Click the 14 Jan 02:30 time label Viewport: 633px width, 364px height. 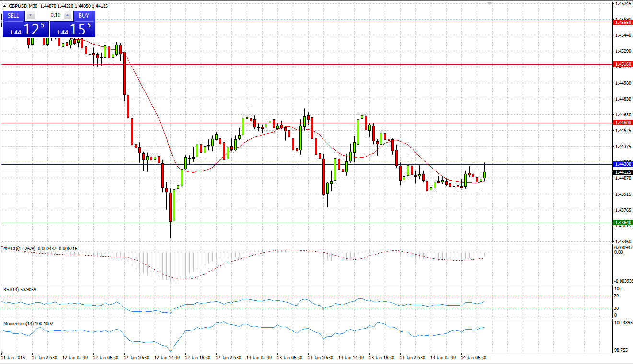point(443,357)
